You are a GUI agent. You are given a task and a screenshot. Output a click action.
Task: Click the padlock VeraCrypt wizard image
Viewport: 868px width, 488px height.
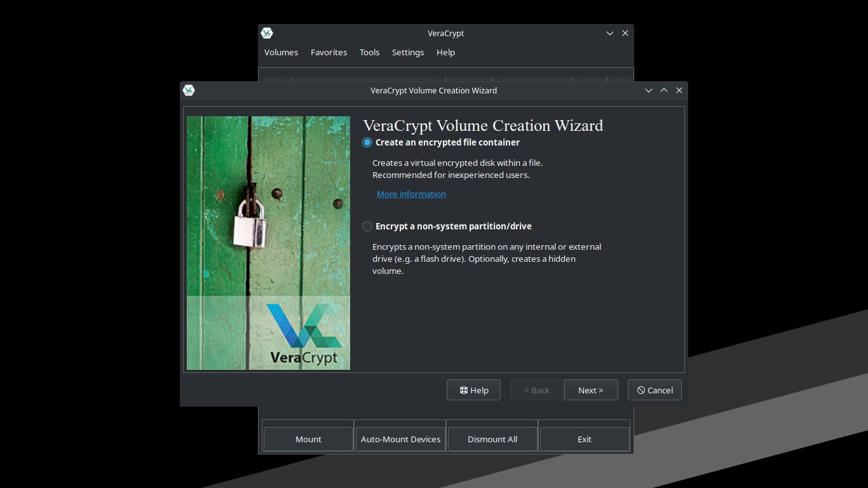point(268,243)
